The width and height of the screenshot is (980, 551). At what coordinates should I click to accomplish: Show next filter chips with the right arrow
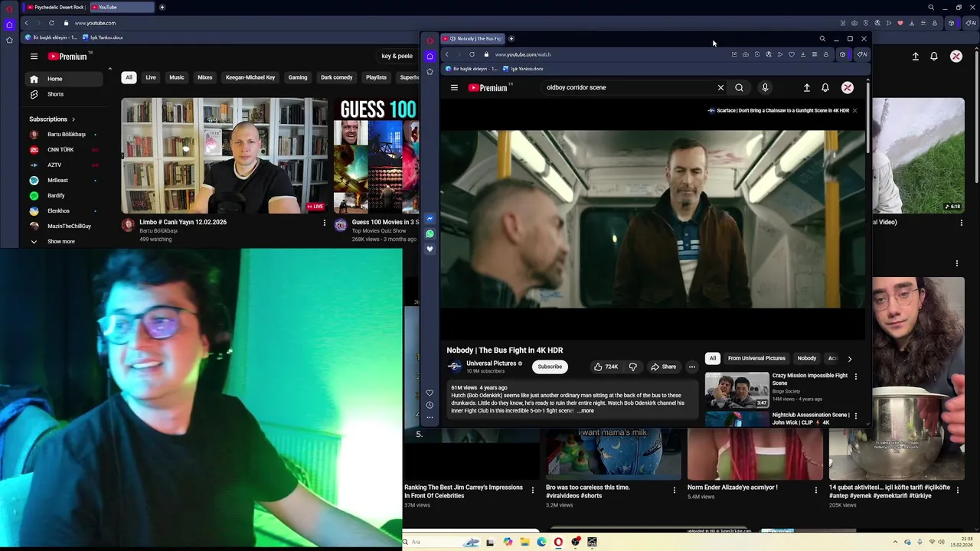click(849, 358)
